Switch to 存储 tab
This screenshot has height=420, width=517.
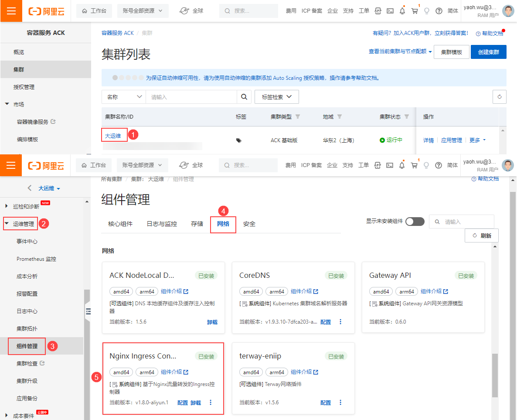[x=197, y=224]
